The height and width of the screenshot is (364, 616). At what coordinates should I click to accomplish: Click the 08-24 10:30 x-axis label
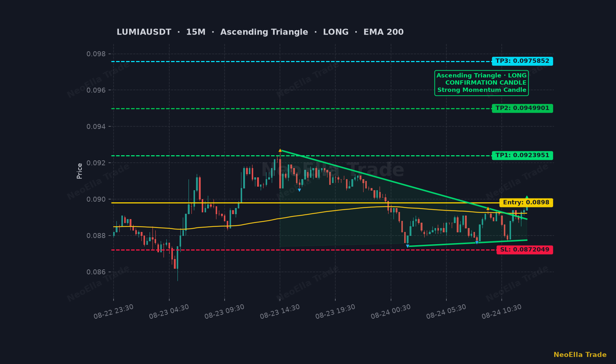(502, 312)
